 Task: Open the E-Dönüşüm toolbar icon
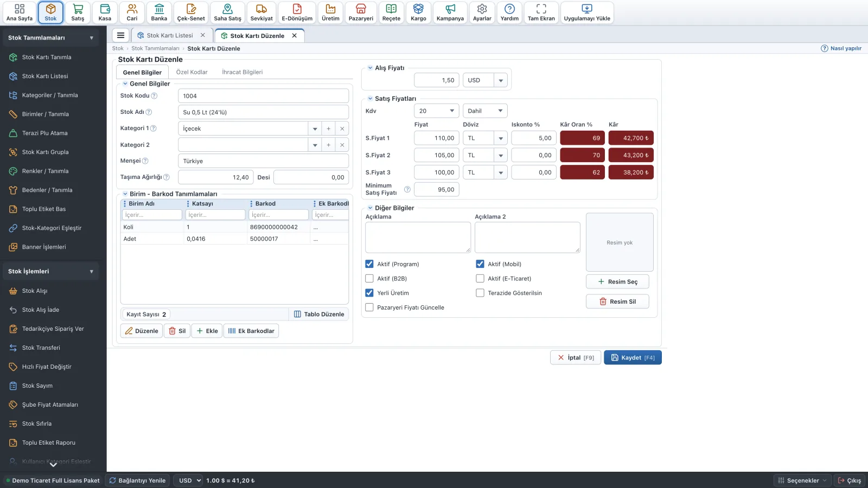tap(297, 12)
